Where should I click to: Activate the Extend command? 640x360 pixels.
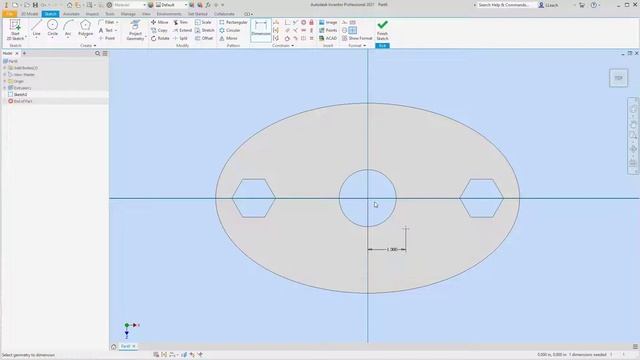[182, 30]
